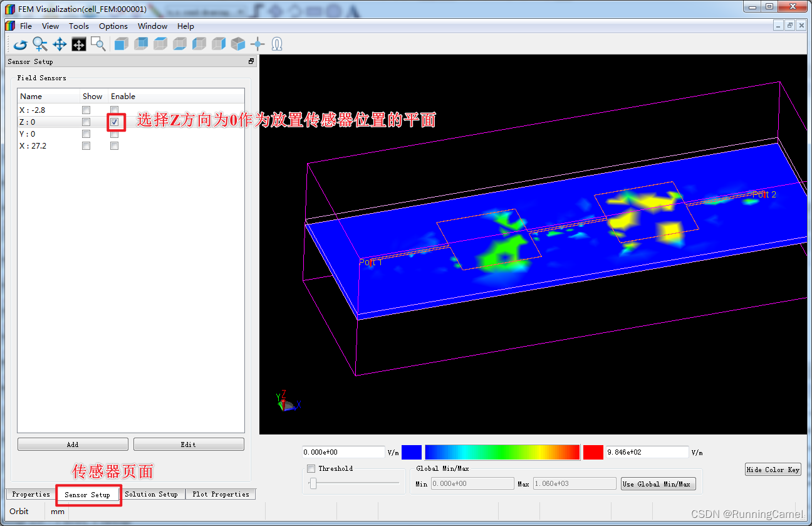
Task: Select the Zoom to box tool
Action: (98, 44)
